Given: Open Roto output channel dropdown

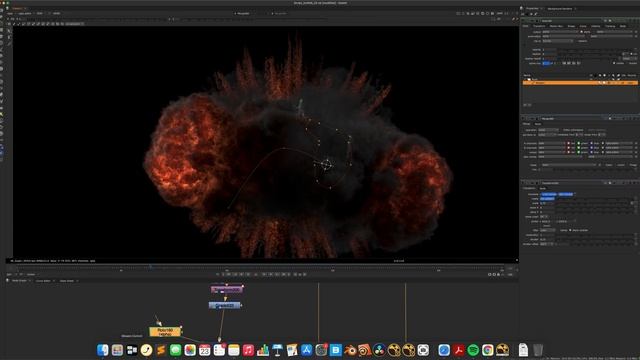Looking at the screenshot, I should [x=560, y=32].
